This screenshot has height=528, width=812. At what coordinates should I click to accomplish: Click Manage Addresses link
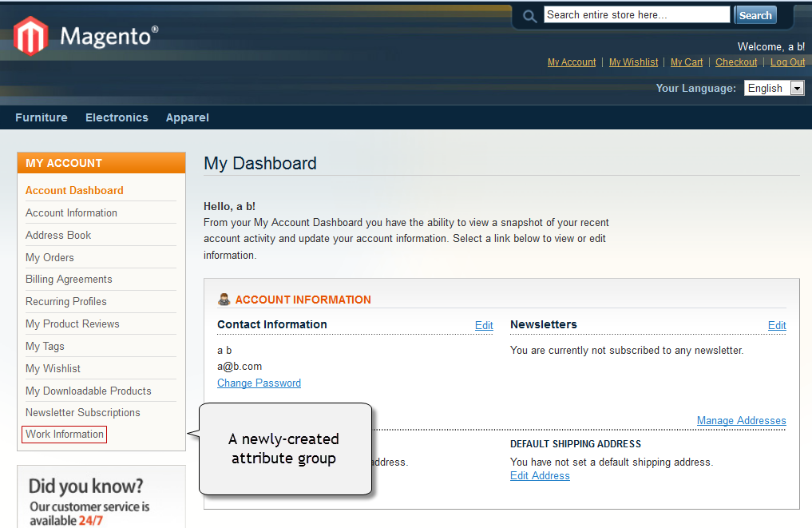pyautogui.click(x=741, y=421)
